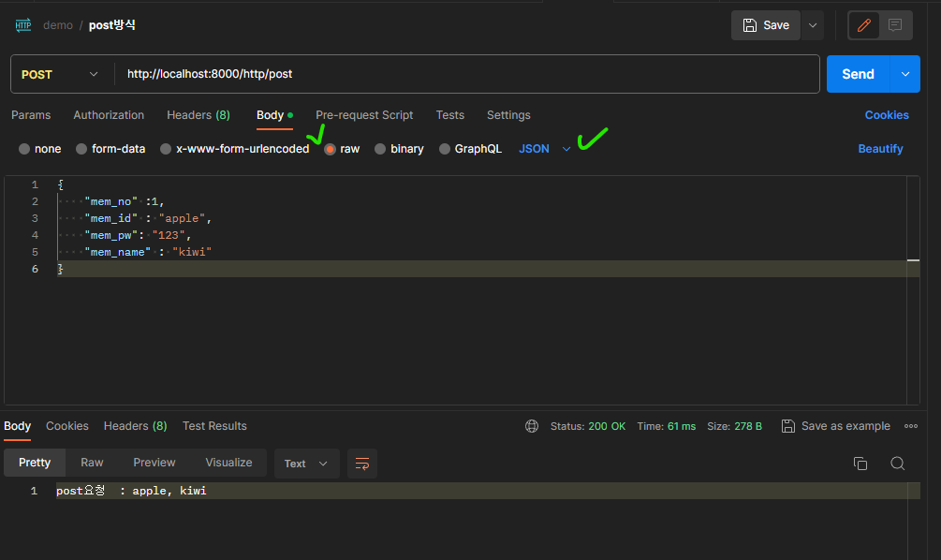
Task: Click the post방식 request name
Action: coord(112,25)
